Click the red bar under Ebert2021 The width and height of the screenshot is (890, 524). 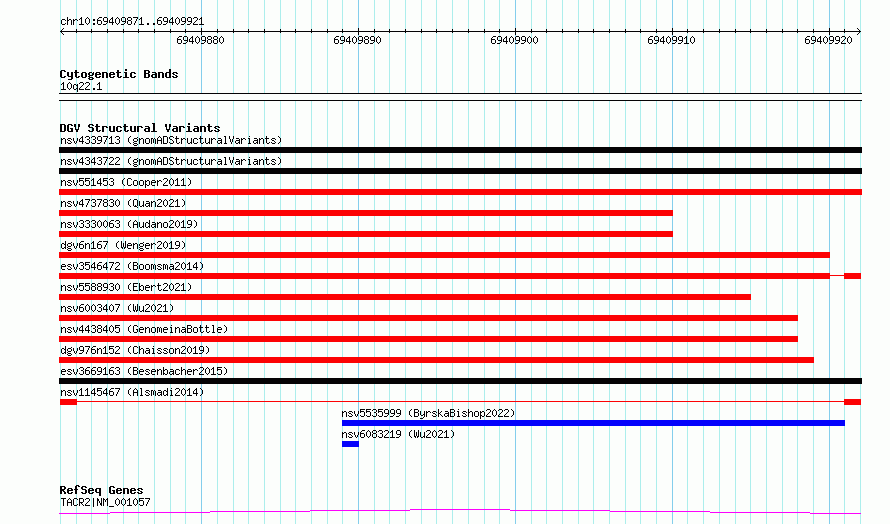[x=405, y=297]
